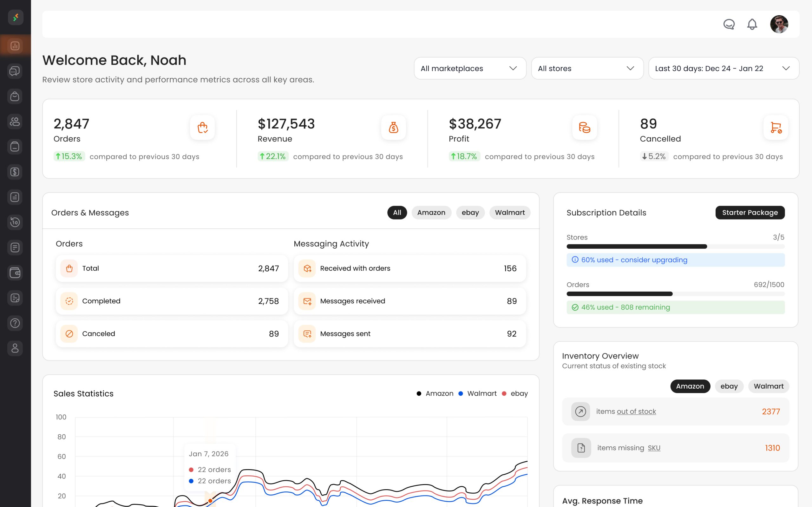Image resolution: width=812 pixels, height=507 pixels.
Task: Select the All tab in Orders & Messages
Action: pyautogui.click(x=397, y=213)
